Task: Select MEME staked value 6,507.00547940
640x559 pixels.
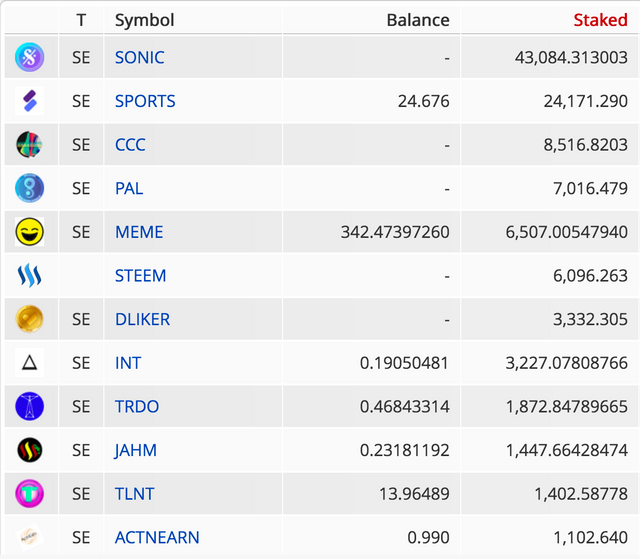Action: pos(567,232)
